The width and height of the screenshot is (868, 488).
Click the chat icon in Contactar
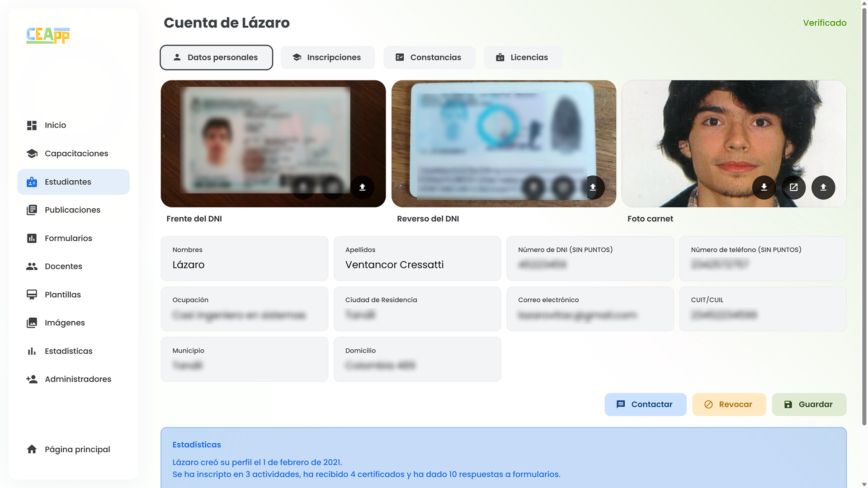point(621,404)
